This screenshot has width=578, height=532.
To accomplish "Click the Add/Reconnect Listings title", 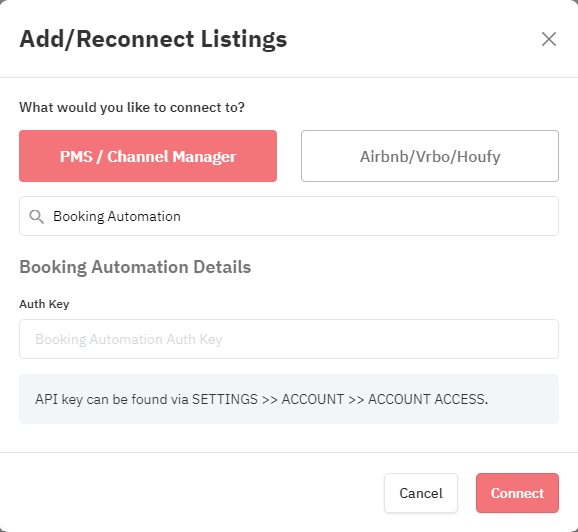I will pos(153,39).
